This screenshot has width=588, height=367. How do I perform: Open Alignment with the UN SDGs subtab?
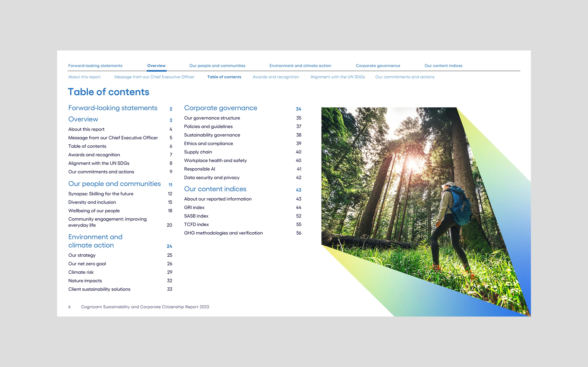pos(337,77)
